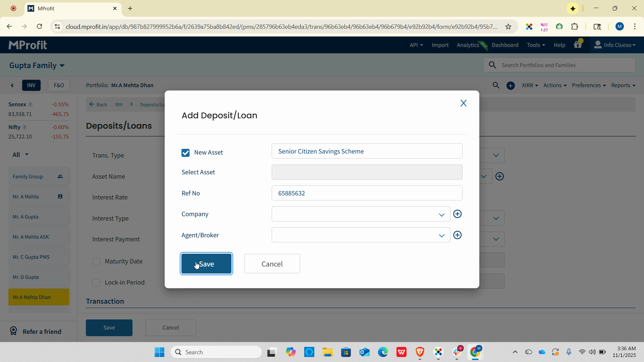Enable the Maturity Date checkbox

(x=96, y=261)
